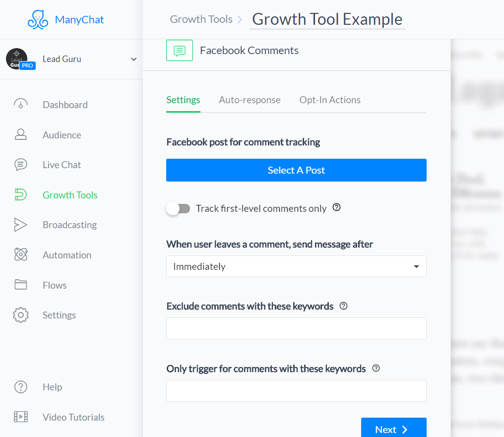Click the Growth Tools magnet icon
Screen dimensions: 504x437
[21, 194]
